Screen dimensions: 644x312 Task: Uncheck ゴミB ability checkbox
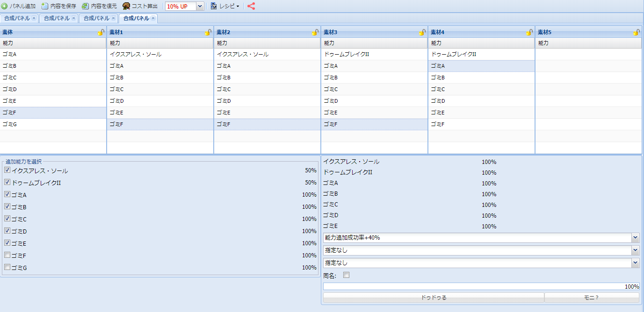[x=7, y=206]
